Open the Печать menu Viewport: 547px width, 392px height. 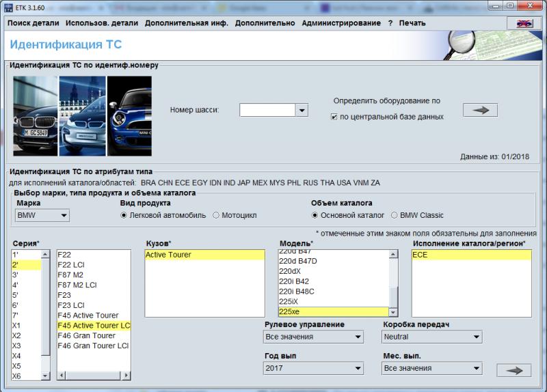tap(412, 23)
